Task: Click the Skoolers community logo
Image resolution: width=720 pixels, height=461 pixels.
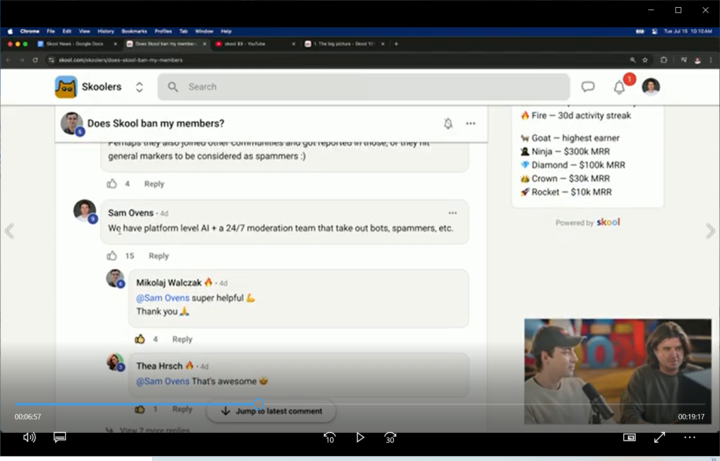Action: 66,87
